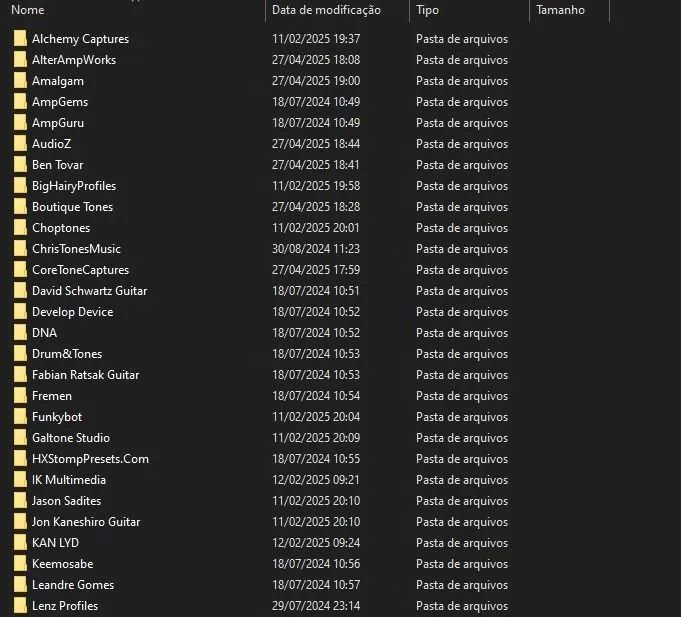Click the Lenz Profiles folder icon
This screenshot has height=617, width=681.
[x=20, y=606]
